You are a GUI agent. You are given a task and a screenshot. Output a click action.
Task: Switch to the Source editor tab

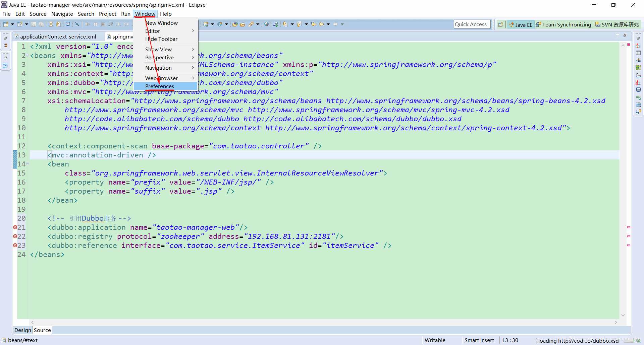click(42, 330)
